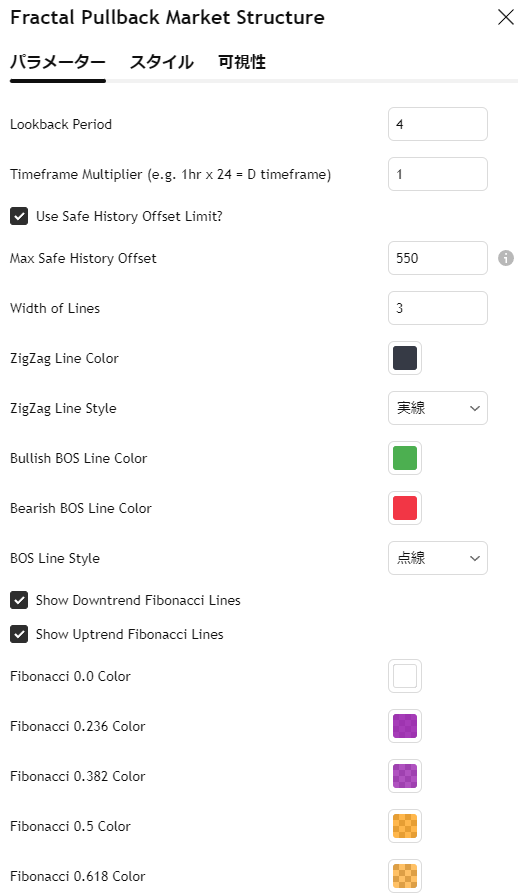Switch to the スタイル tab
The width and height of the screenshot is (518, 895).
tap(162, 62)
